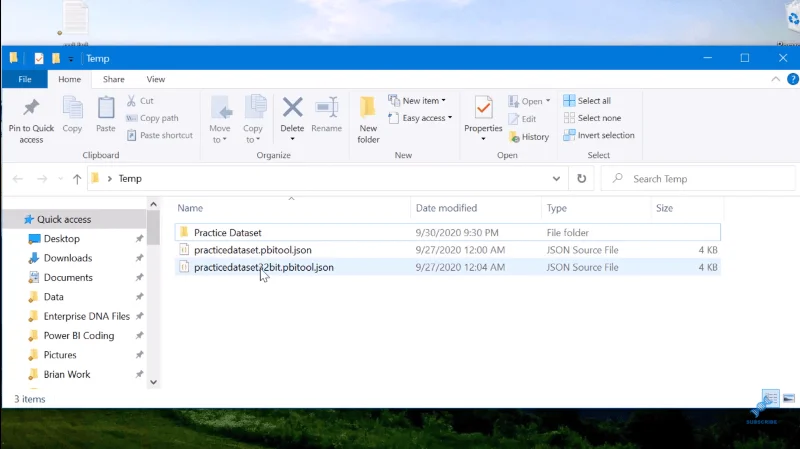Click navigation pane scroll down arrow
The image size is (800, 449).
pyautogui.click(x=154, y=382)
